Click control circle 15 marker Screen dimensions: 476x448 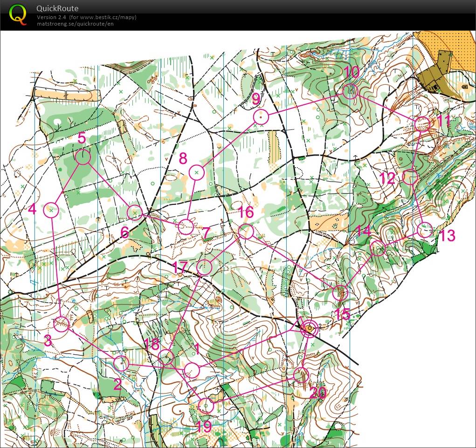[340, 293]
